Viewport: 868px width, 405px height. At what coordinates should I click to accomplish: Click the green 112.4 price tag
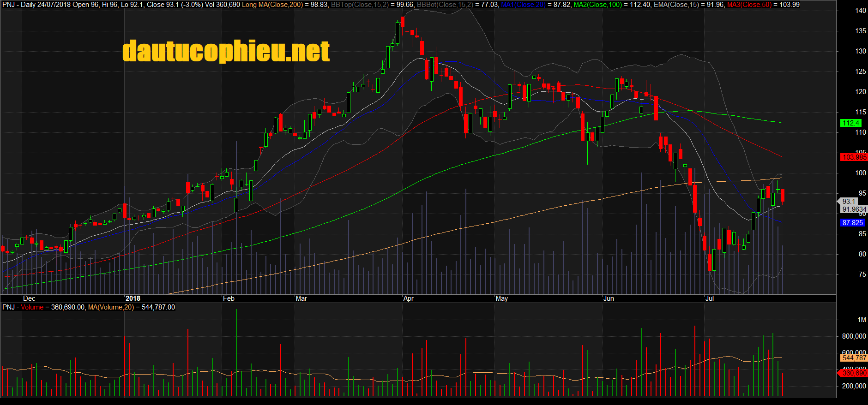[x=850, y=123]
